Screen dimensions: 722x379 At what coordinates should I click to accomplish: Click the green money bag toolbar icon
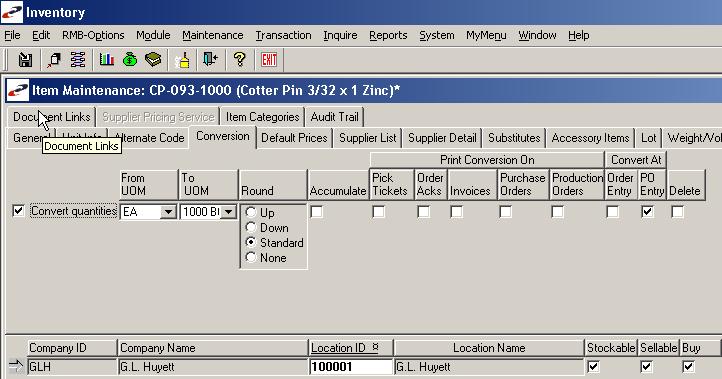click(x=130, y=60)
